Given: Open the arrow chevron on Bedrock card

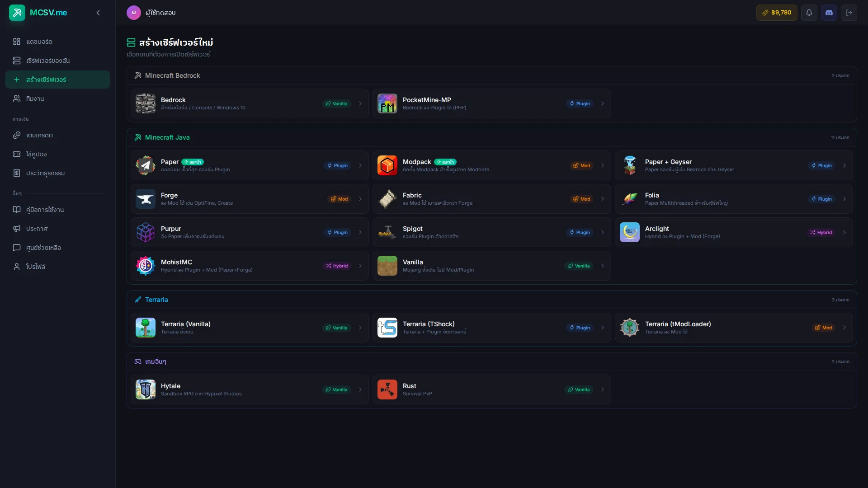Looking at the screenshot, I should [x=360, y=103].
